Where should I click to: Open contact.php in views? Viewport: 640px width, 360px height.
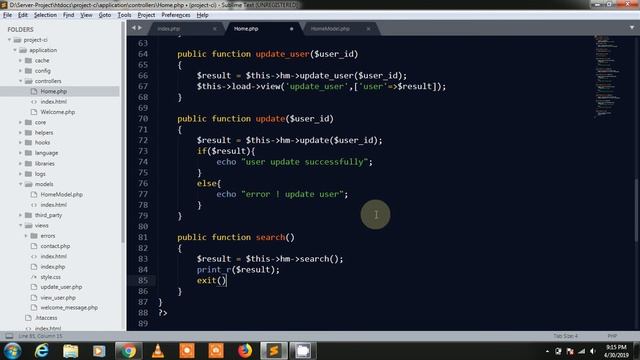click(x=55, y=246)
